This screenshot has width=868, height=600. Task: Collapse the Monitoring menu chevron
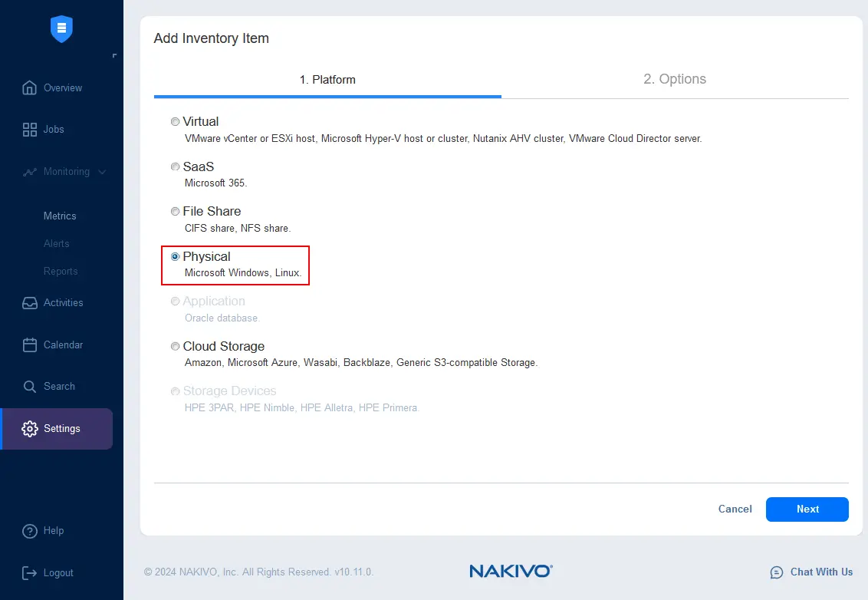103,172
